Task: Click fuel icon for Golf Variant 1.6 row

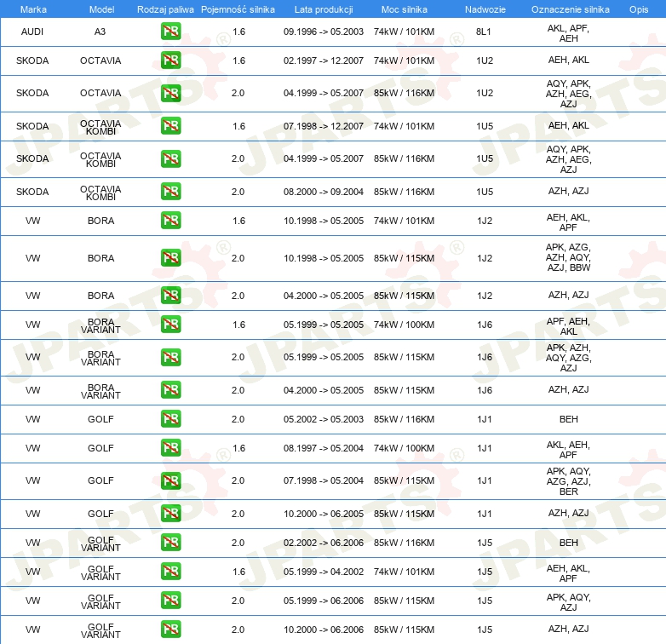Action: pyautogui.click(x=170, y=572)
